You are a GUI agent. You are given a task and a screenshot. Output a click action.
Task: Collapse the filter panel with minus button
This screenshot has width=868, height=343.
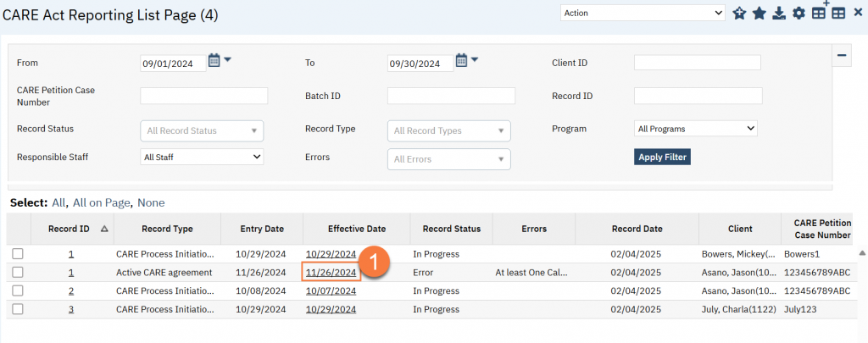(843, 56)
